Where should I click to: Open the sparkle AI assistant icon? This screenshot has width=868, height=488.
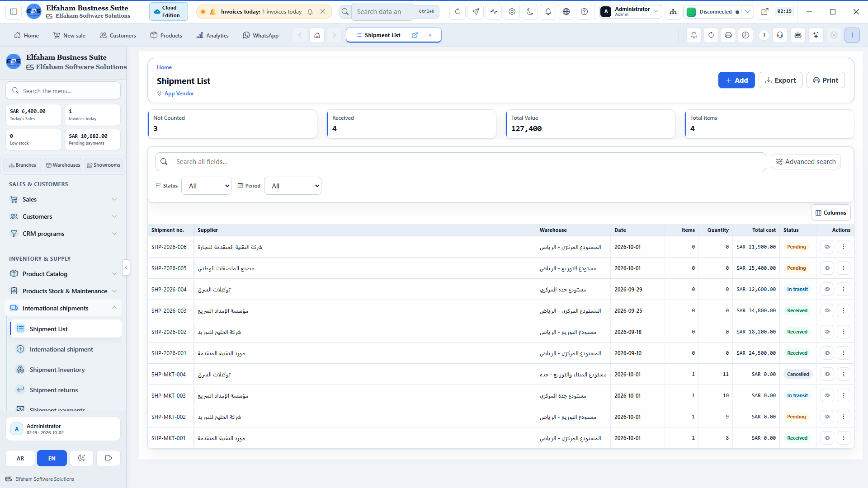click(816, 35)
